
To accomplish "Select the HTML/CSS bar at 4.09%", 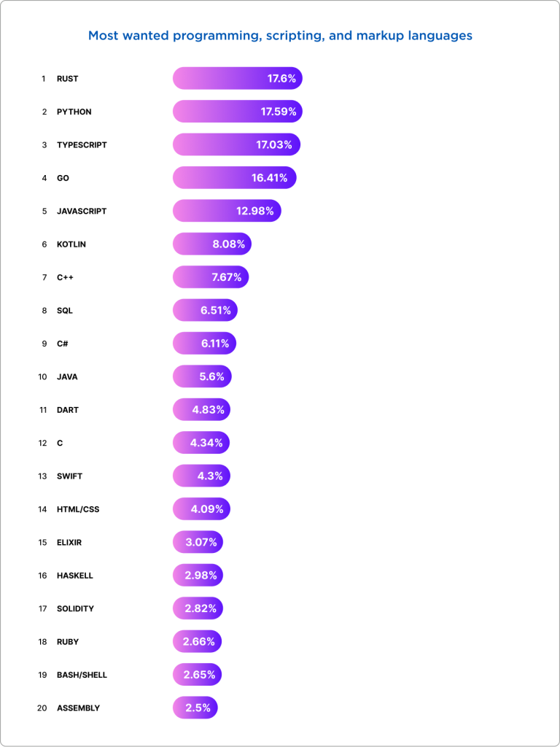I will 201,509.
